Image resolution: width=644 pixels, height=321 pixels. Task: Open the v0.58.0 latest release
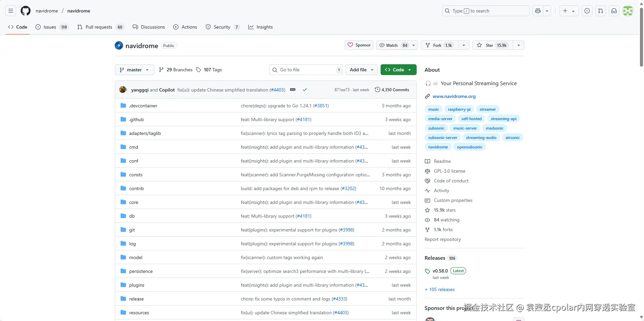click(440, 271)
